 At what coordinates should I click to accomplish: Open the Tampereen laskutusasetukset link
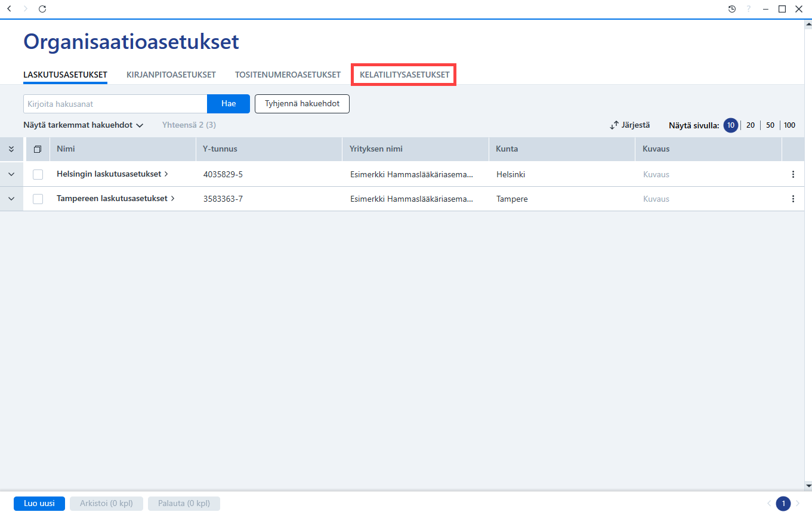112,198
